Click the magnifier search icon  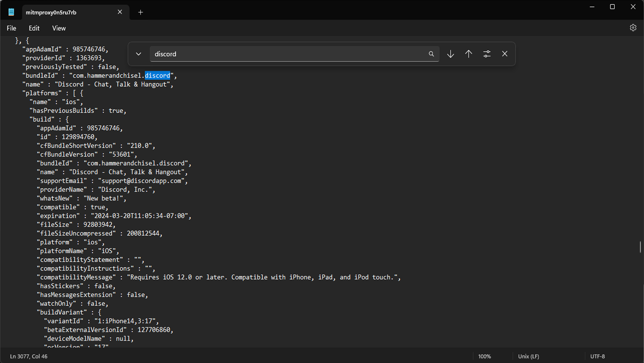pos(431,54)
